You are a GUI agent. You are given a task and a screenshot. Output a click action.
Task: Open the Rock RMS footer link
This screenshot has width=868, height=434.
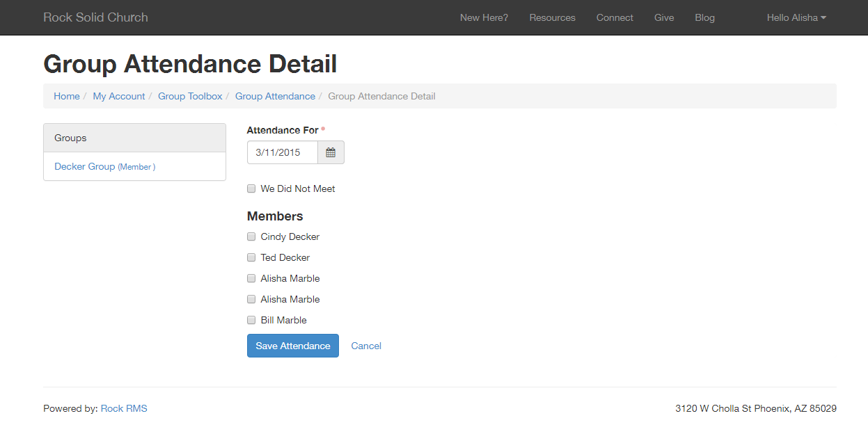[124, 408]
